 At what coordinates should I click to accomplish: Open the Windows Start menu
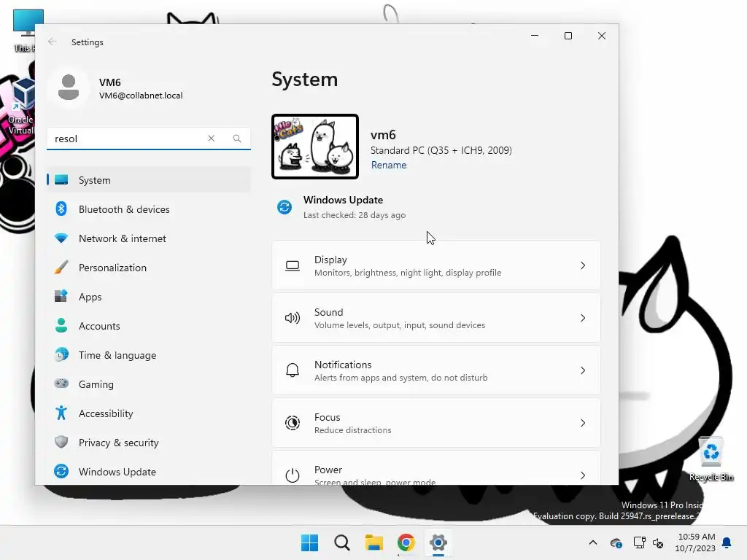[309, 542]
